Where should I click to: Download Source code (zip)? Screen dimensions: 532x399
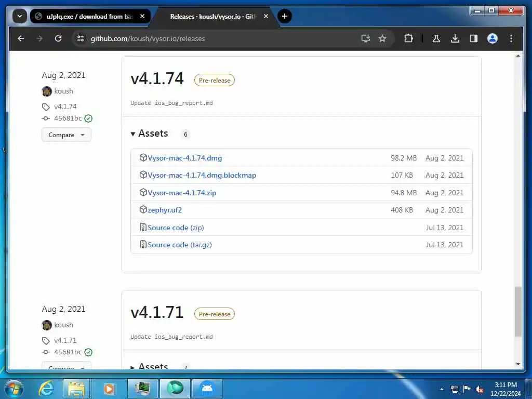[x=176, y=228]
